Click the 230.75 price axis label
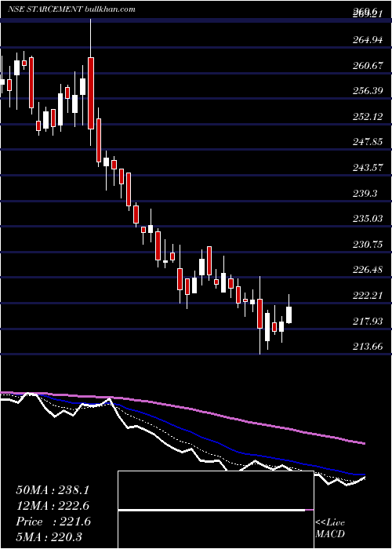392x549 pixels. tap(368, 245)
